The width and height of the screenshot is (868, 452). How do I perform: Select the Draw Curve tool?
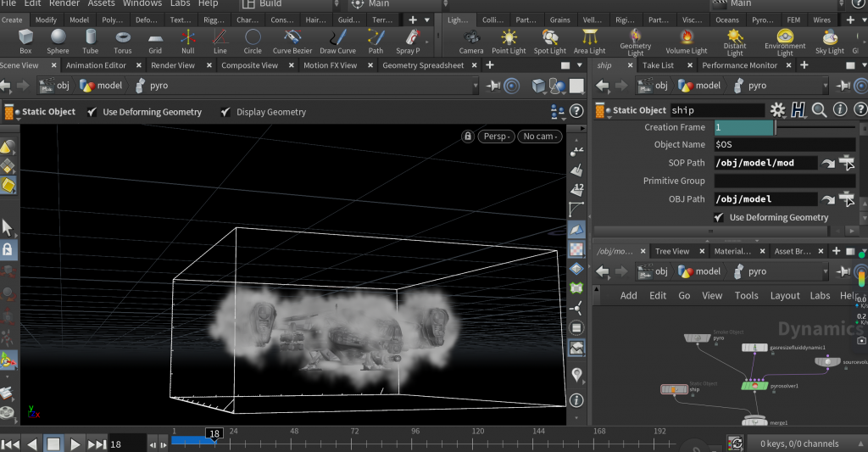point(337,42)
